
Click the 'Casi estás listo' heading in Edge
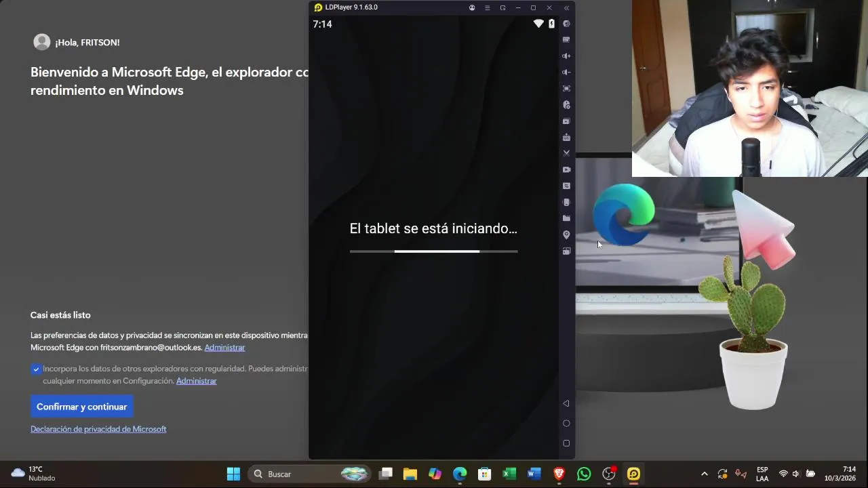click(x=60, y=315)
